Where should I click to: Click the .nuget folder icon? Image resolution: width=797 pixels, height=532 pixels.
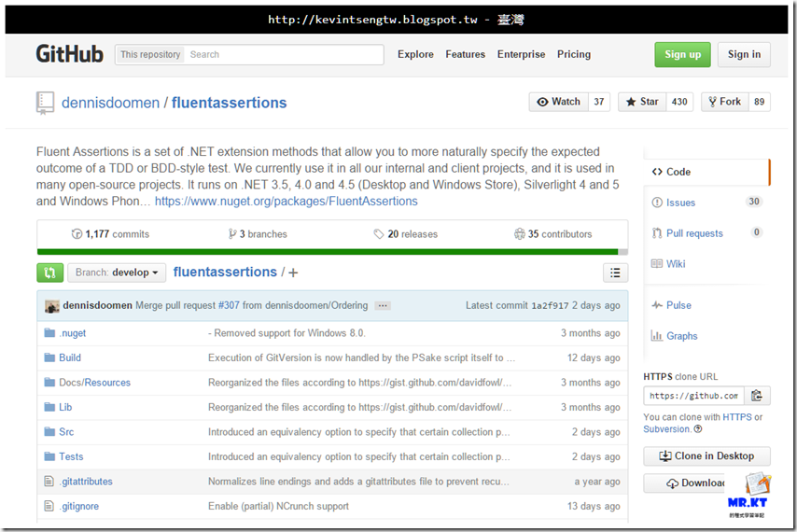click(49, 333)
